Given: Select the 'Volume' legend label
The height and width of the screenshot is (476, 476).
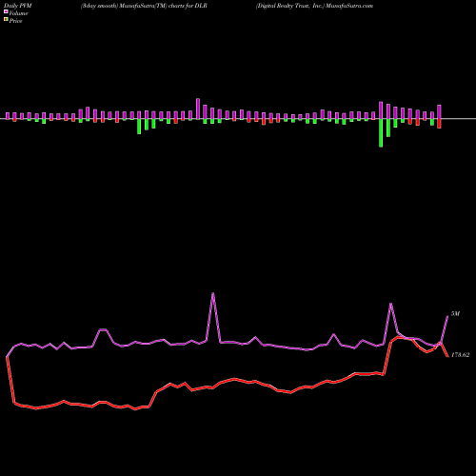Looking at the screenshot, I should 18,13.
